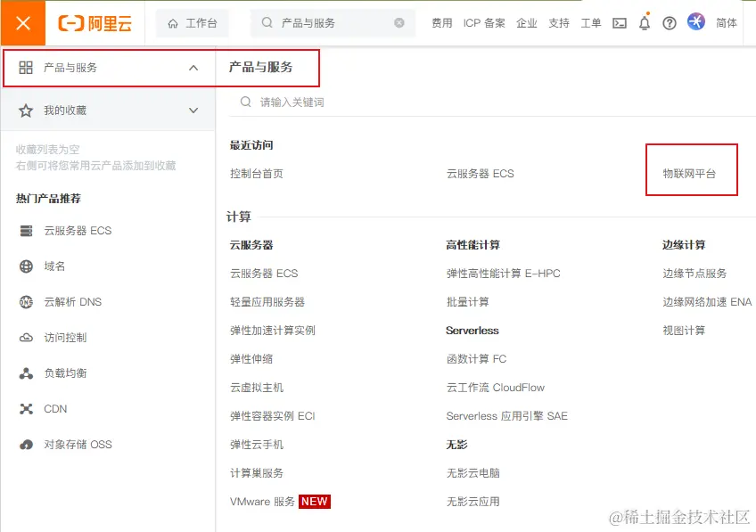Open 视图计算

pos(684,331)
